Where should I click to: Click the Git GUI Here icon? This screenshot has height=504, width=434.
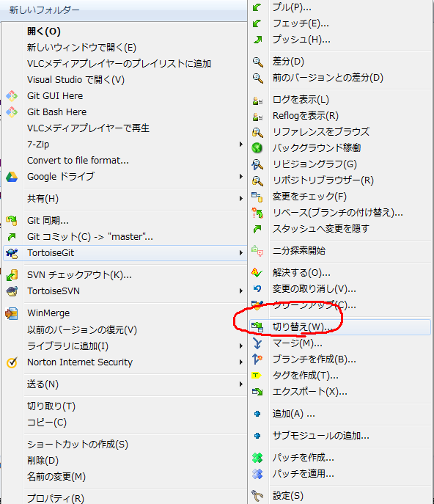12,96
